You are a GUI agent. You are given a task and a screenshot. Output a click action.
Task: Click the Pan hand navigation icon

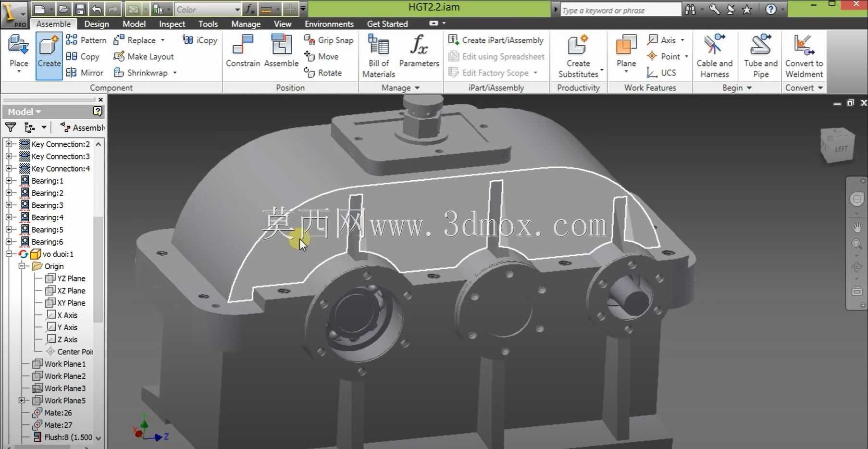click(x=857, y=227)
